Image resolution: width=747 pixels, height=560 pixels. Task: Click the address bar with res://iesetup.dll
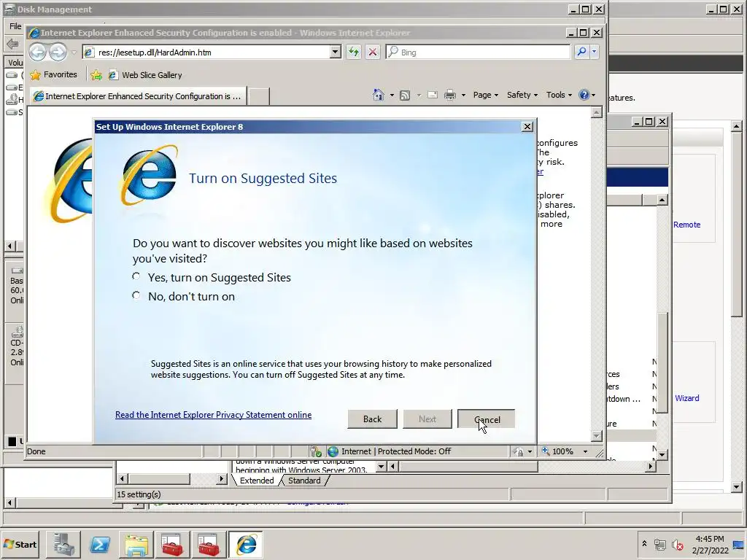pyautogui.click(x=206, y=52)
